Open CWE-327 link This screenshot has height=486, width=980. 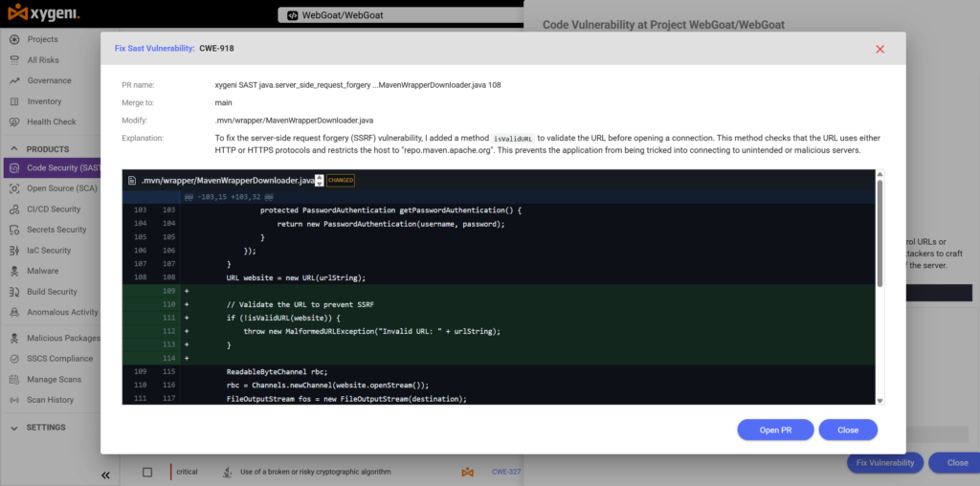point(506,473)
